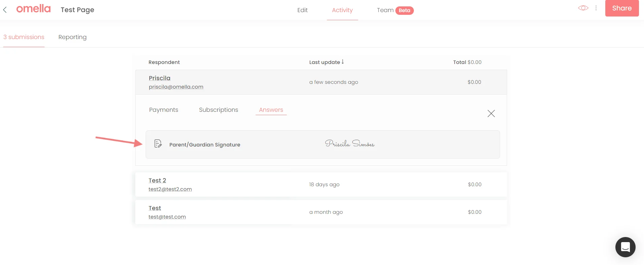Open respondent Priscila's name link

[159, 78]
